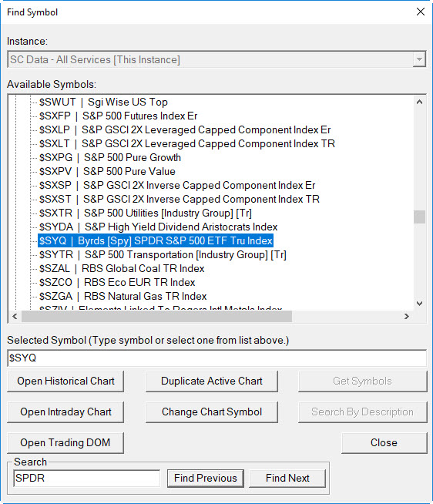
Task: Click Open Intraday Chart
Action: pos(65,412)
